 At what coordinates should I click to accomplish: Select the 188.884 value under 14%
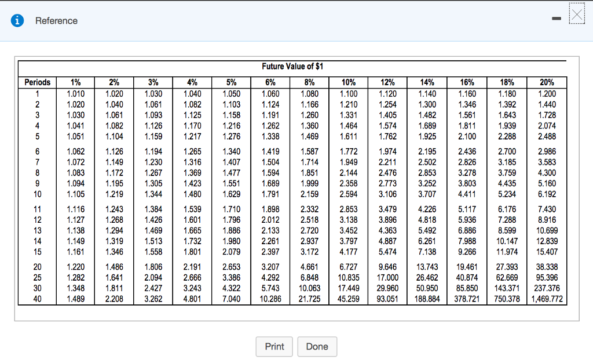427,299
